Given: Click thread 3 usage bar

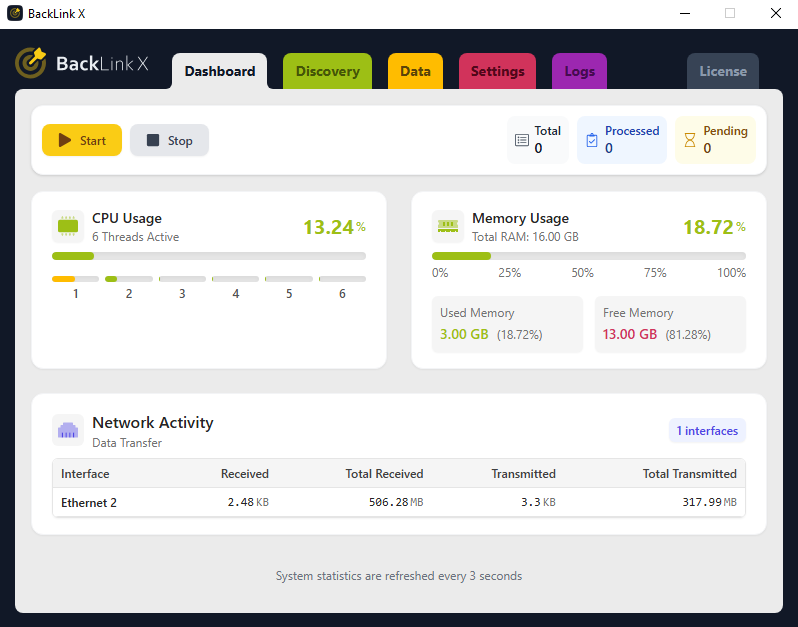Looking at the screenshot, I should (182, 279).
